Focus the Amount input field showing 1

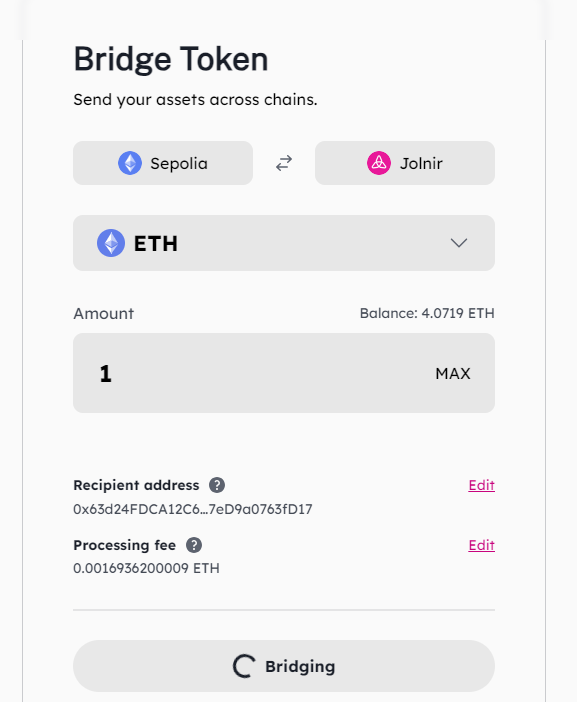click(x=284, y=373)
